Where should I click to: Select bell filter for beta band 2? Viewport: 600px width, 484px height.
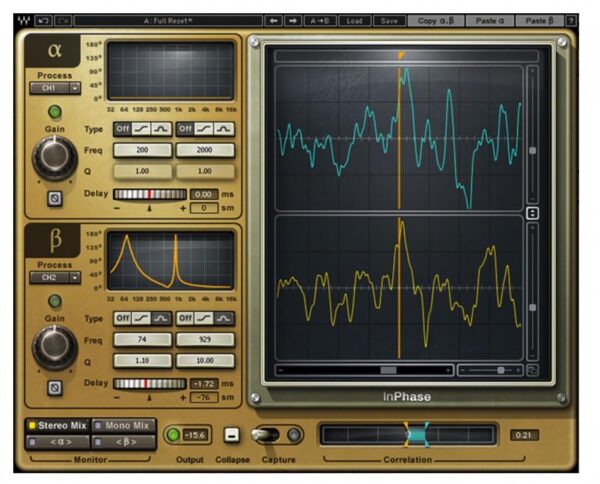point(223,318)
